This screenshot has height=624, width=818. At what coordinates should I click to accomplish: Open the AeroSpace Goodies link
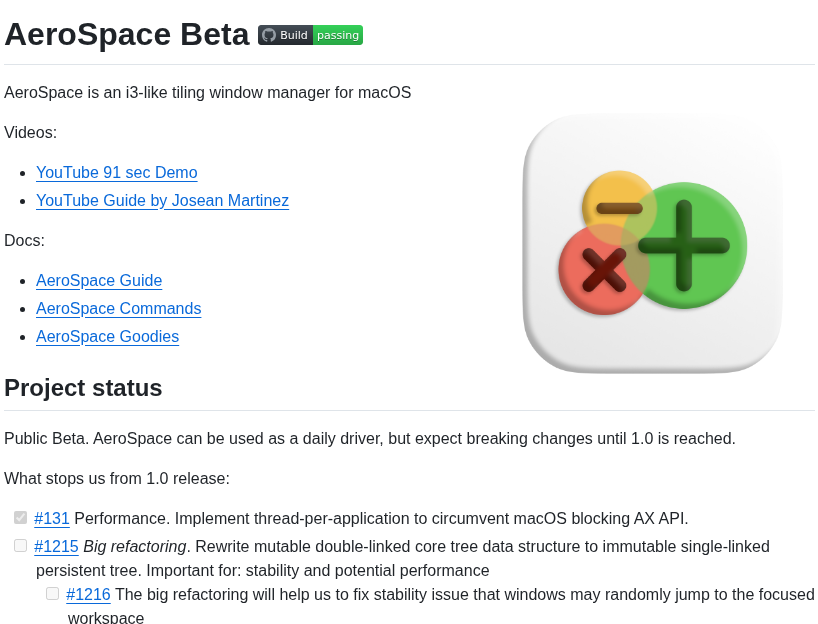click(x=107, y=337)
